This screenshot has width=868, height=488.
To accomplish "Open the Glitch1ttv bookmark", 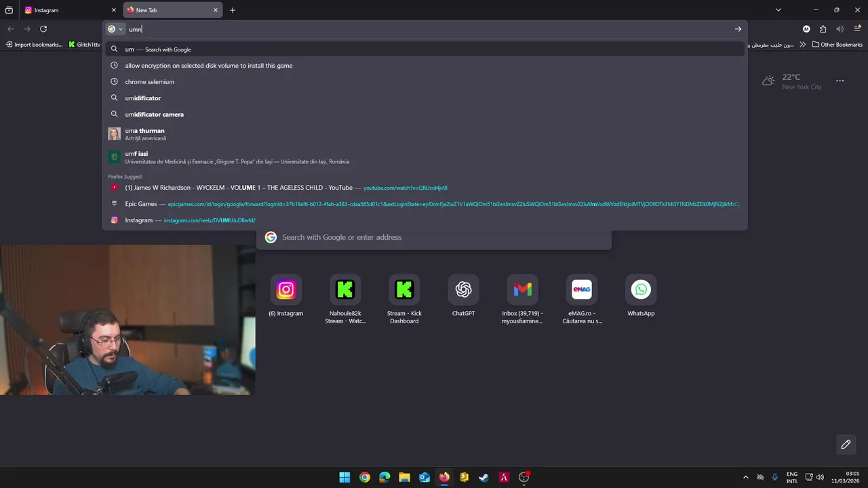I will click(x=85, y=45).
